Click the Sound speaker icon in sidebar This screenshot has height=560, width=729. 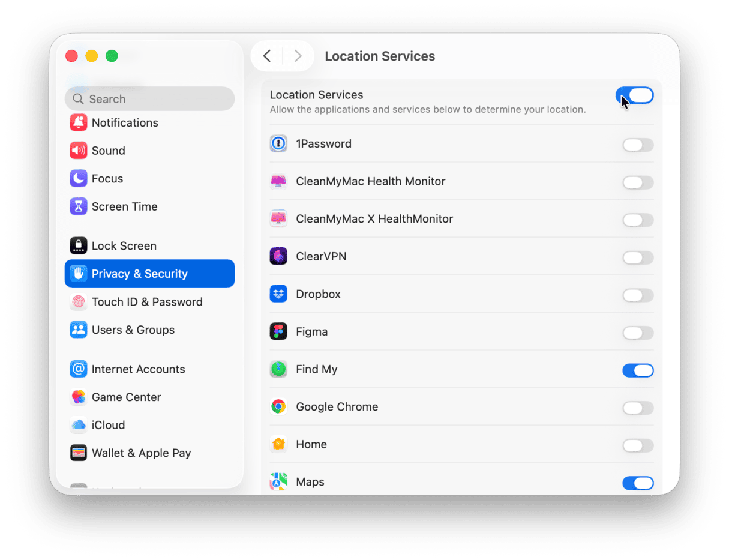pos(79,151)
